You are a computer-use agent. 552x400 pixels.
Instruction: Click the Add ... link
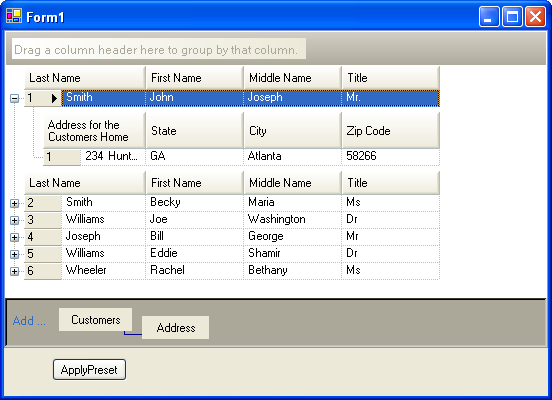tap(29, 321)
